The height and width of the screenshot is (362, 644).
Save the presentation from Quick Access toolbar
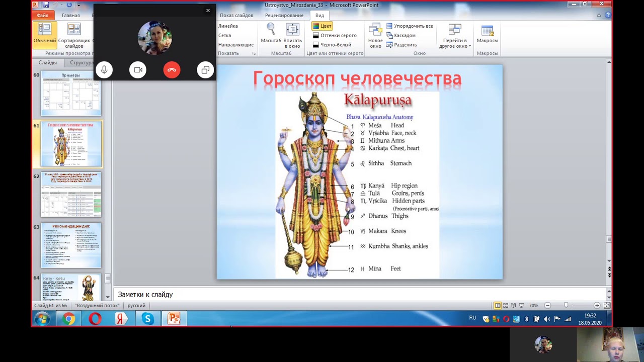46,5
